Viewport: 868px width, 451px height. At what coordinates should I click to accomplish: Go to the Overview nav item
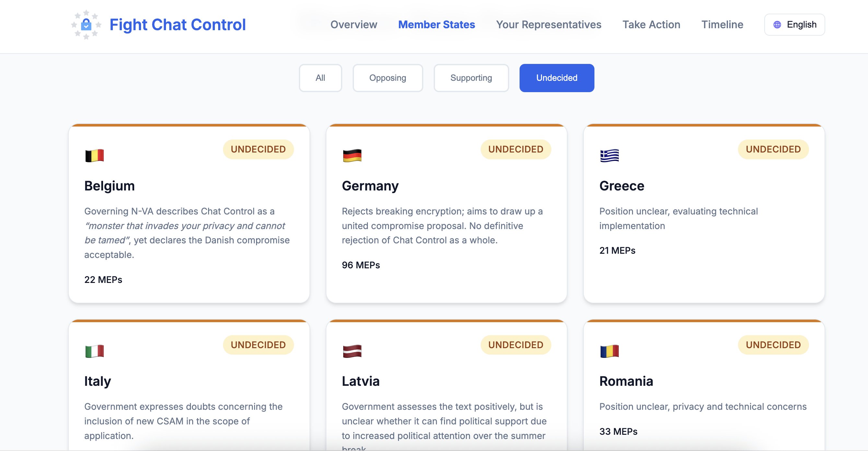pyautogui.click(x=354, y=25)
